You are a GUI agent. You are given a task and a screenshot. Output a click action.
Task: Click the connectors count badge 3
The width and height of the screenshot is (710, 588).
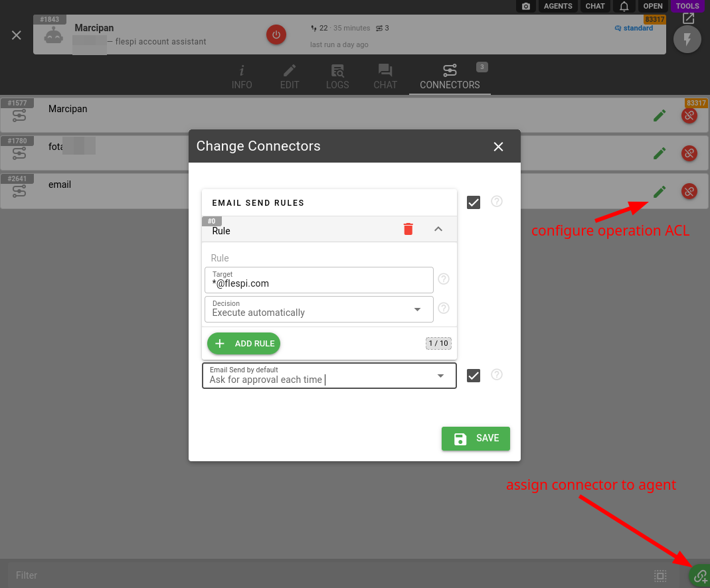482,67
